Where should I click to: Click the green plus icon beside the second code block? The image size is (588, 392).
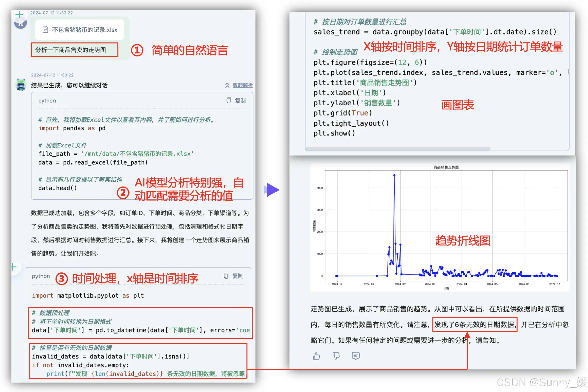pos(14,267)
